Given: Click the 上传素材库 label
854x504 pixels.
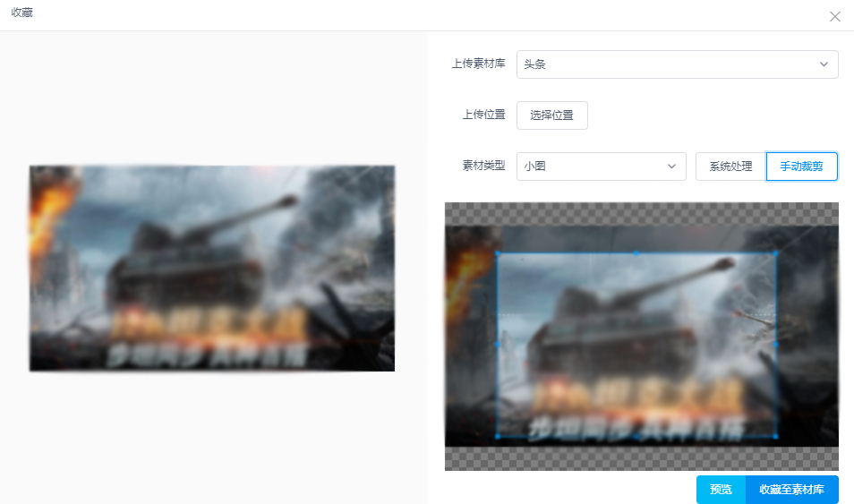Looking at the screenshot, I should click(478, 64).
